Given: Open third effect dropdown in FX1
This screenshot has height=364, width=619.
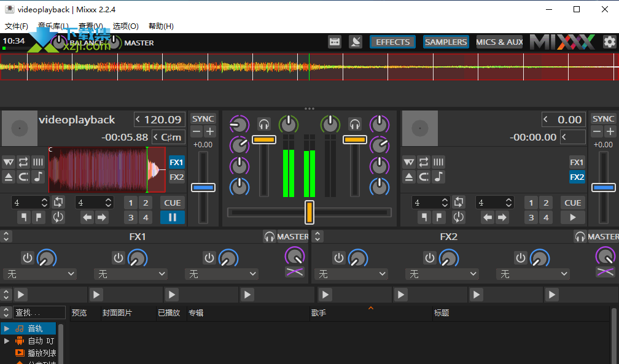Looking at the screenshot, I should coord(222,274).
